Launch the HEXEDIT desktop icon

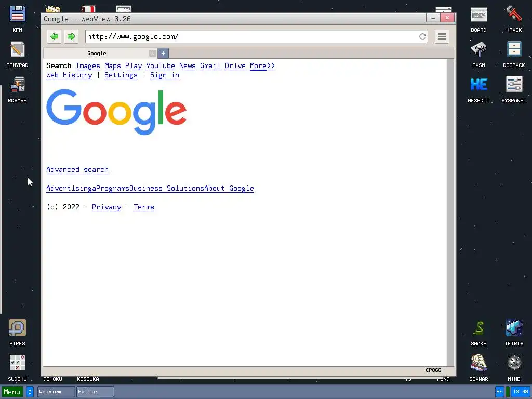click(478, 89)
